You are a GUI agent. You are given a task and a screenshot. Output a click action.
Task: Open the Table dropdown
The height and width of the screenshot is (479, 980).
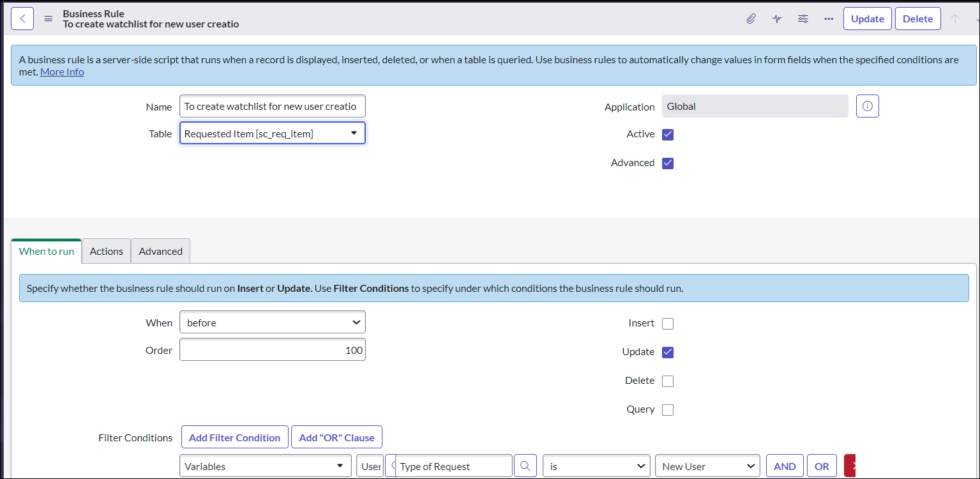(273, 133)
